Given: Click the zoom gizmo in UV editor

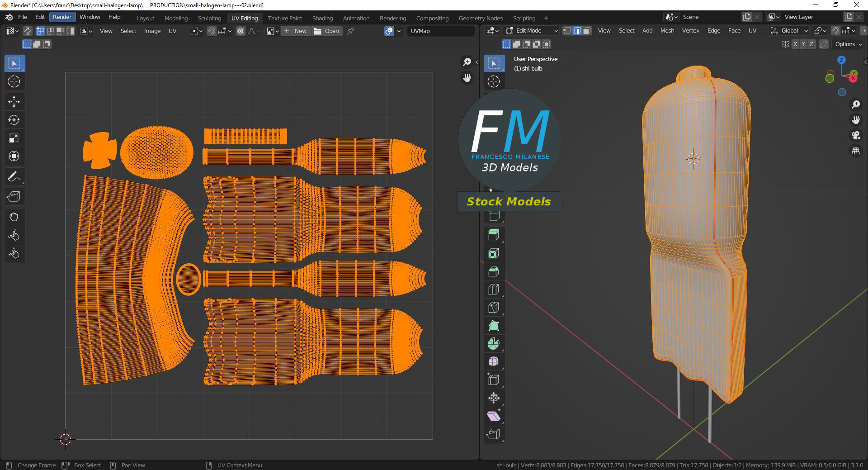Looking at the screenshot, I should coord(467,62).
